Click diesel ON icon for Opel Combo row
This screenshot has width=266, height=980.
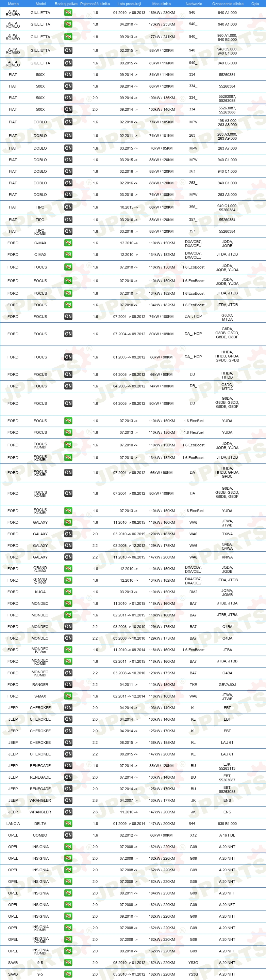point(68,835)
